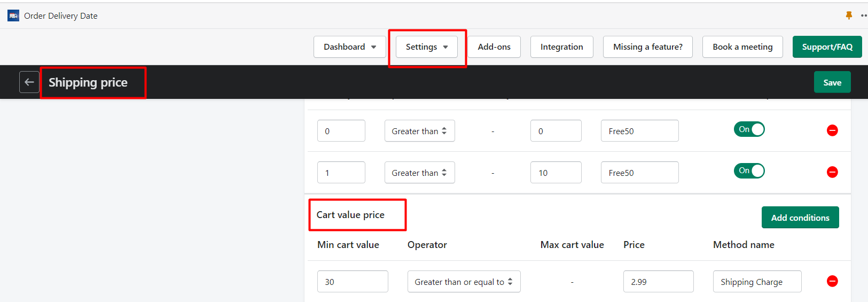The image size is (868, 302).
Task: Open the Integration page
Action: click(x=561, y=47)
